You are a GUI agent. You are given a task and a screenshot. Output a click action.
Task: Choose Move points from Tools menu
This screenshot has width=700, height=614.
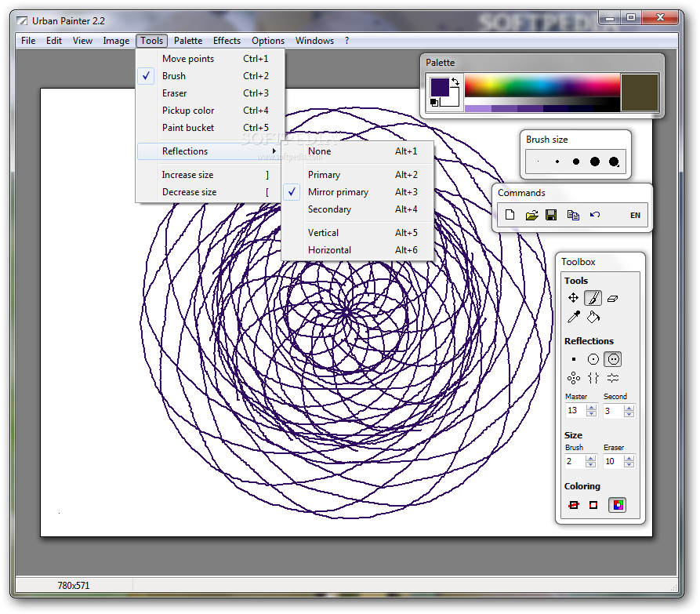click(211, 59)
